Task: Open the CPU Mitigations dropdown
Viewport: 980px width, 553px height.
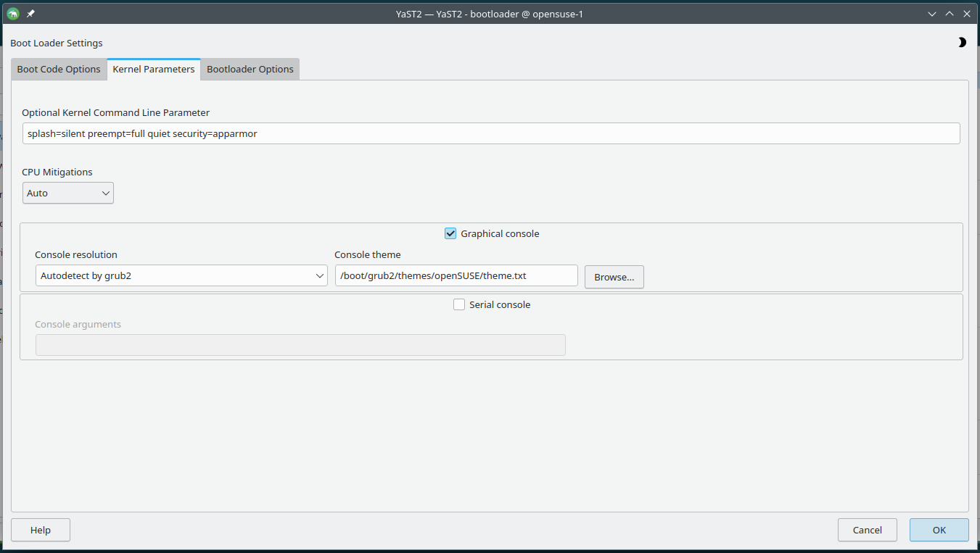Action: (68, 194)
